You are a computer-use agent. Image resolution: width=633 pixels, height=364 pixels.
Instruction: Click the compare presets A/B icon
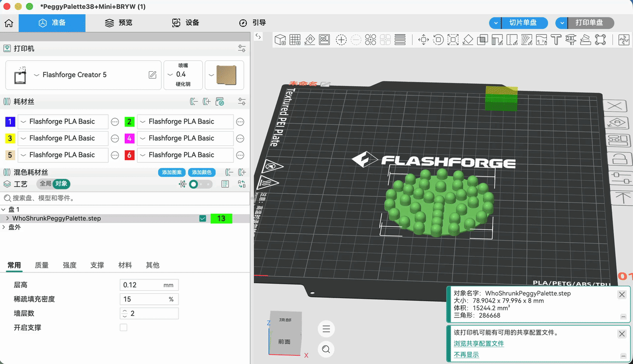click(242, 184)
